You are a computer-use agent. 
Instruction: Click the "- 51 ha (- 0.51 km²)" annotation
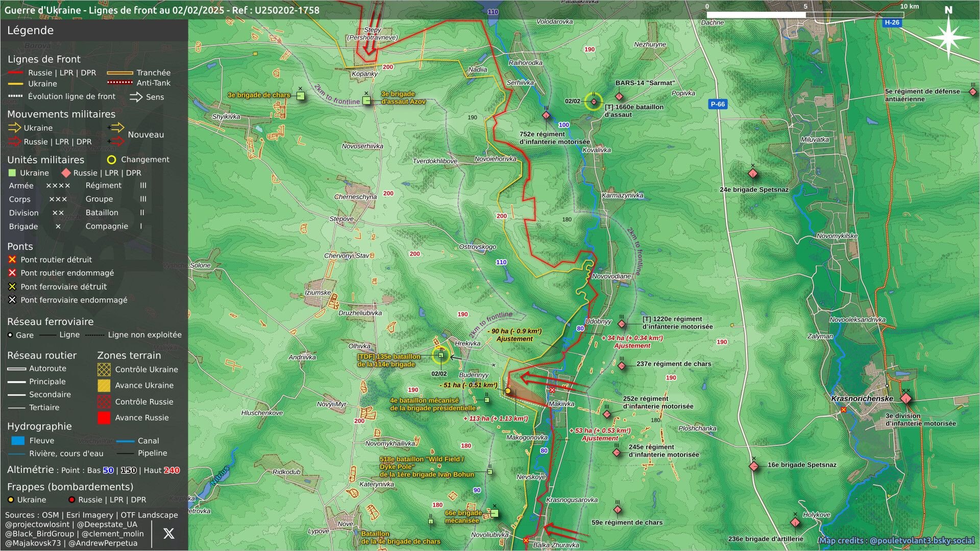[468, 385]
